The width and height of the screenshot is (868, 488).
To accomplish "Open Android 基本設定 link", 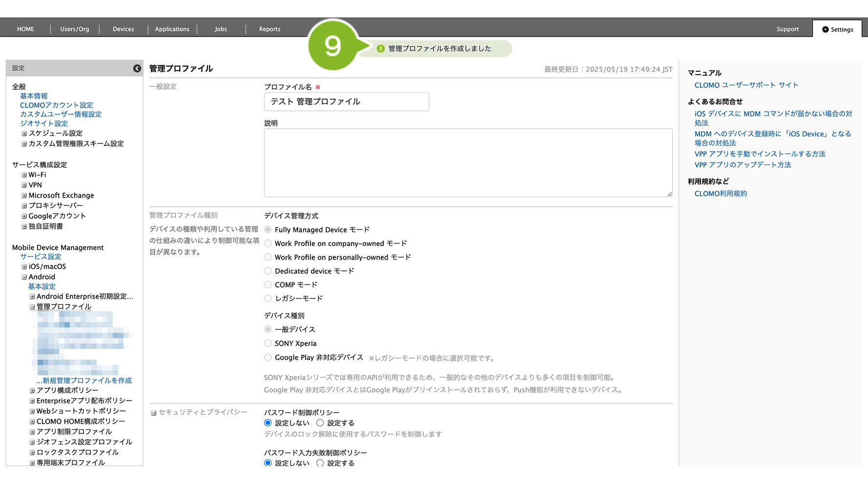I will pos(42,286).
